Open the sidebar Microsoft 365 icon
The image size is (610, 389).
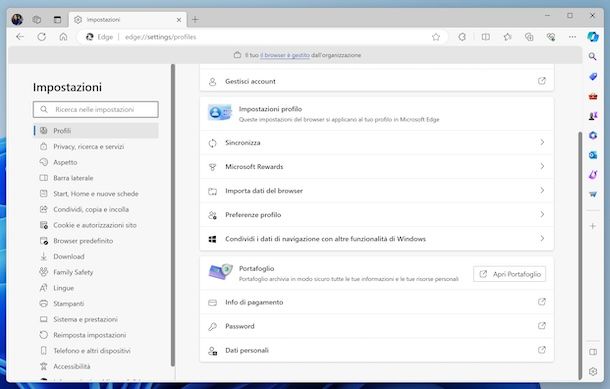tap(593, 135)
